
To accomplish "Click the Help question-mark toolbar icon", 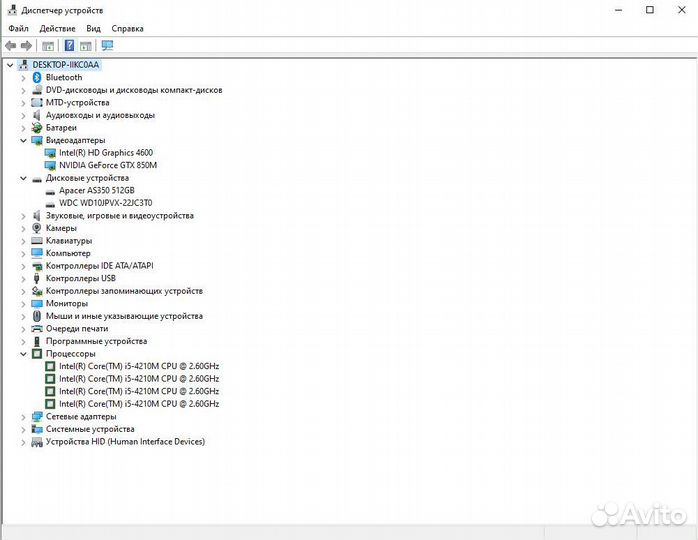I will tap(69, 45).
